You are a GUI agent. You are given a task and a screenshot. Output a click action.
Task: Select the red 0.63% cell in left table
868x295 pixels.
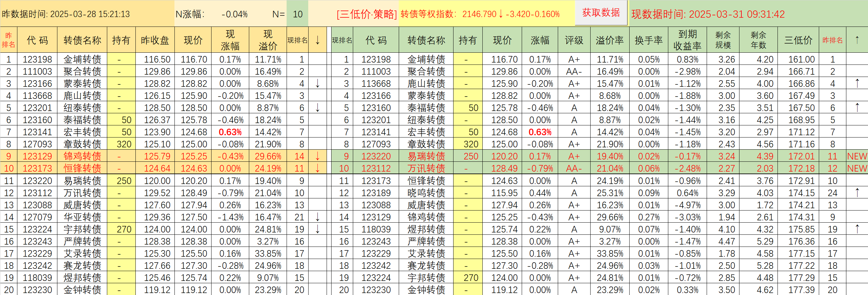[230, 132]
